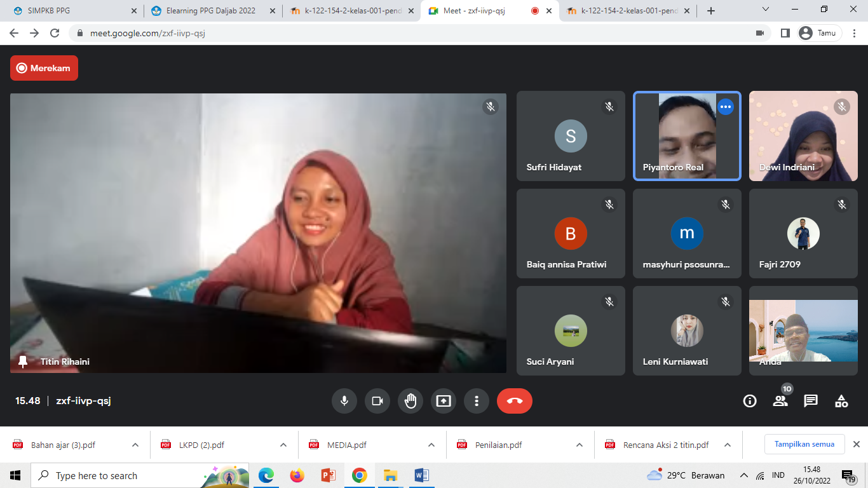Close the SIMPKB PPG tab
Screen dimensions: 868x488
pyautogui.click(x=133, y=11)
